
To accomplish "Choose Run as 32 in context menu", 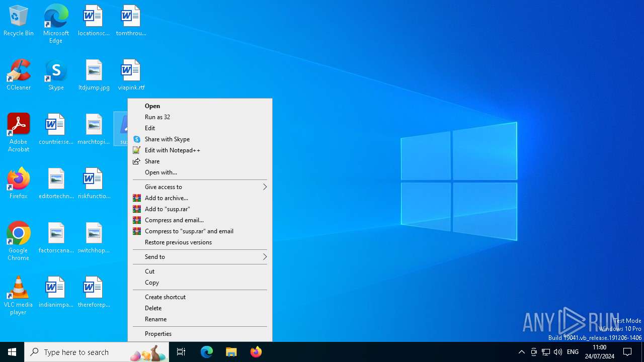I will point(200,117).
